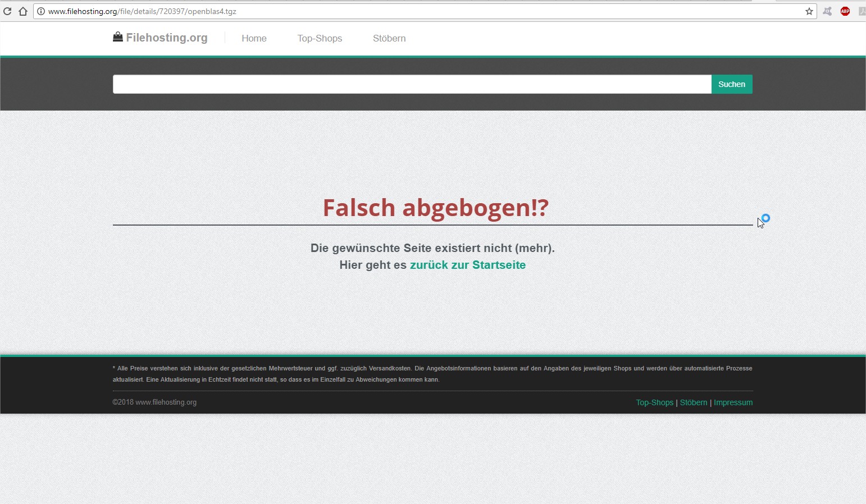The width and height of the screenshot is (866, 504).
Task: Open the rightmost browser extension icon
Action: tap(862, 11)
